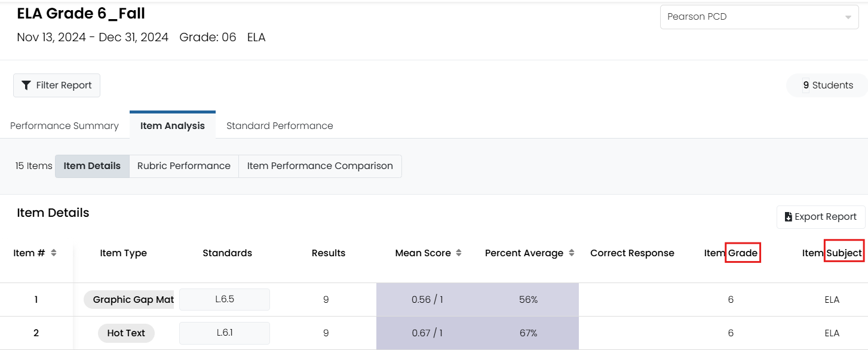The height and width of the screenshot is (350, 868).
Task: Click the export file icon
Action: tap(789, 217)
